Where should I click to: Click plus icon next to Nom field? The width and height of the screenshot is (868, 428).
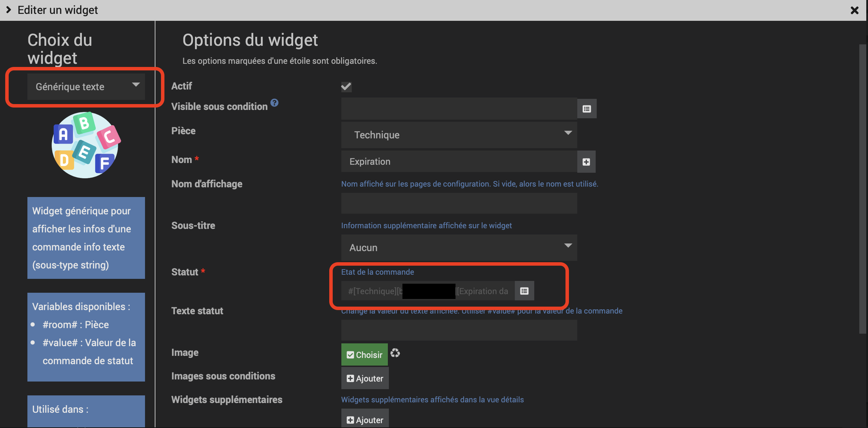pos(586,162)
